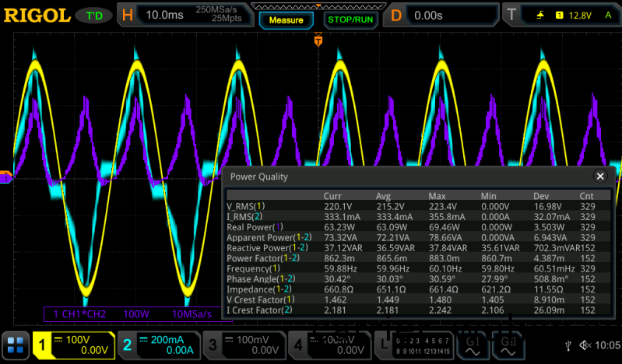Click the T'D trigger status badge
The width and height of the screenshot is (622, 364).
coord(95,16)
